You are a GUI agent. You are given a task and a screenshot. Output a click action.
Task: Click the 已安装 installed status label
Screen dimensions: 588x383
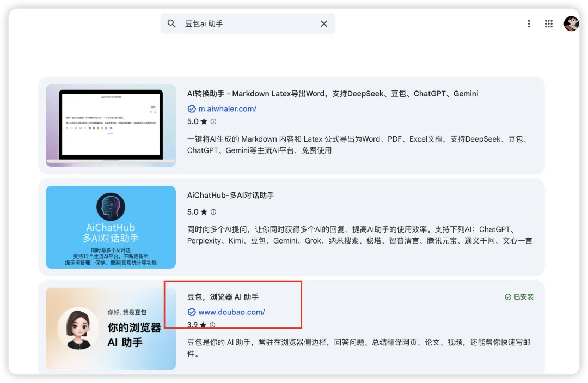click(524, 297)
